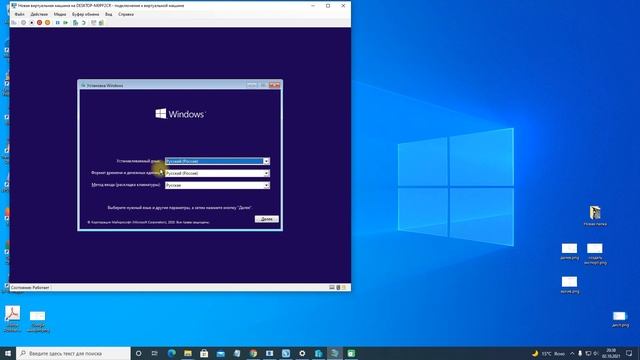Expand the keyboard input method dropdown
This screenshot has width=640, height=360.
tap(266, 185)
